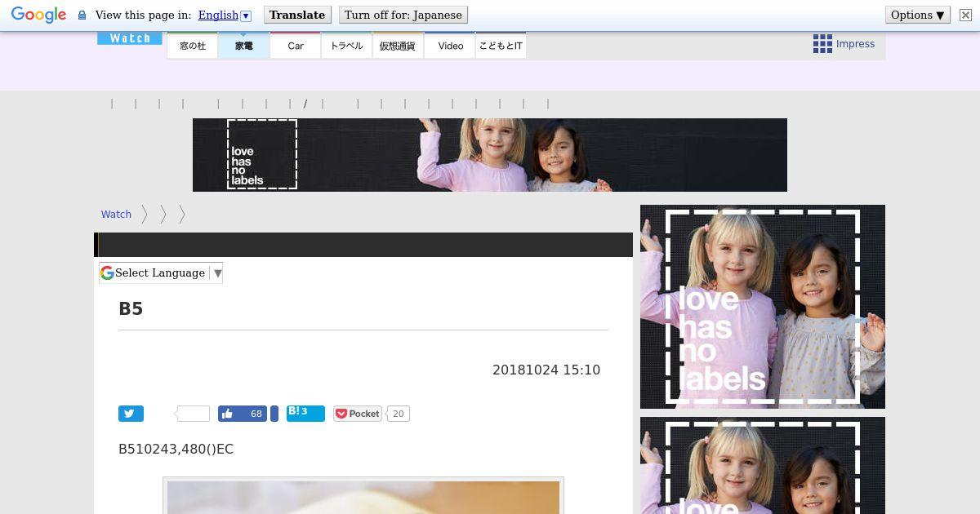Click the Facebook like button showing 68

coord(243,414)
